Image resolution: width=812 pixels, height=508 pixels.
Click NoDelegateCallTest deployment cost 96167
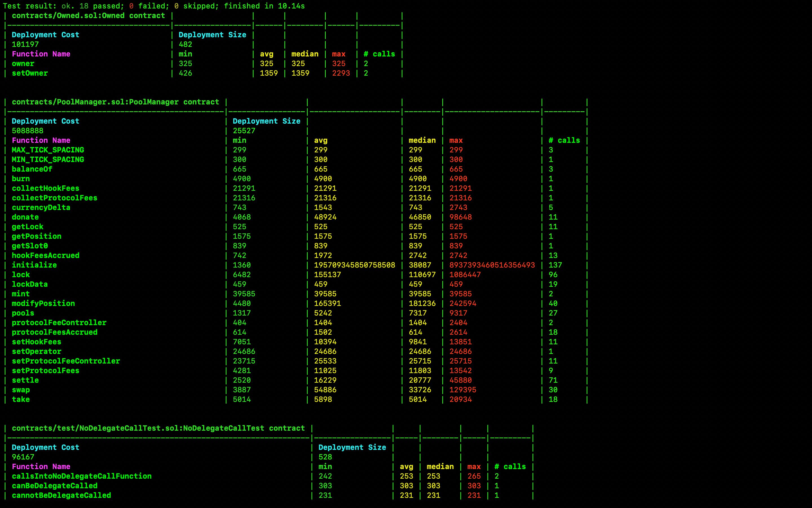point(23,457)
